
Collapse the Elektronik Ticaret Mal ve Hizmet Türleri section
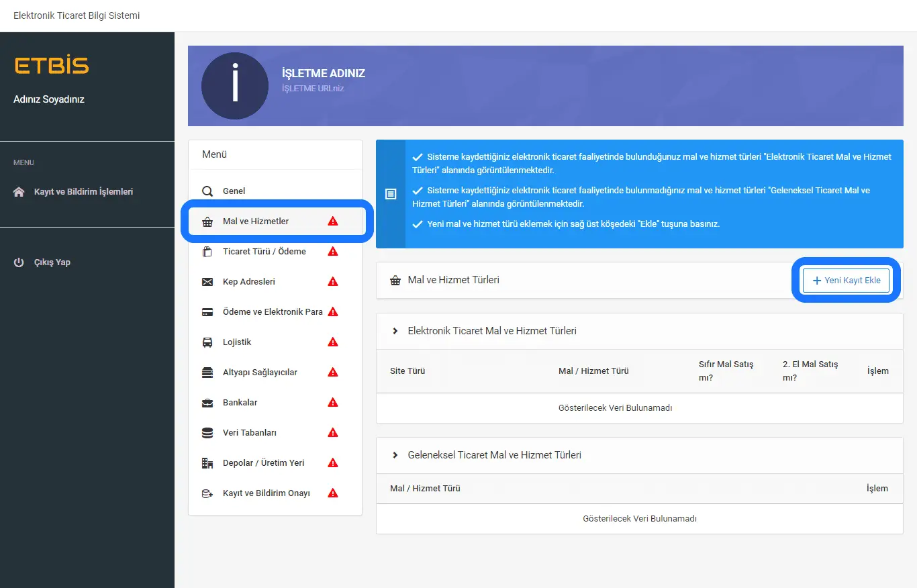(395, 331)
